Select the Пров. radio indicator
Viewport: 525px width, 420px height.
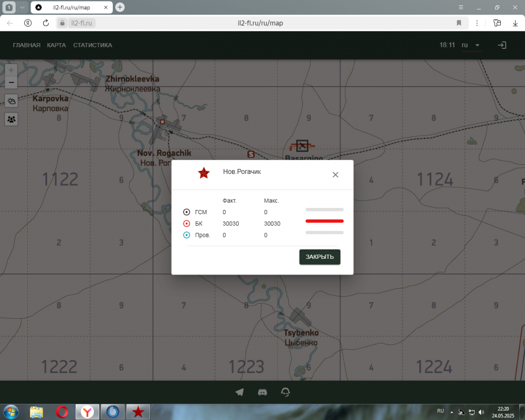click(186, 235)
